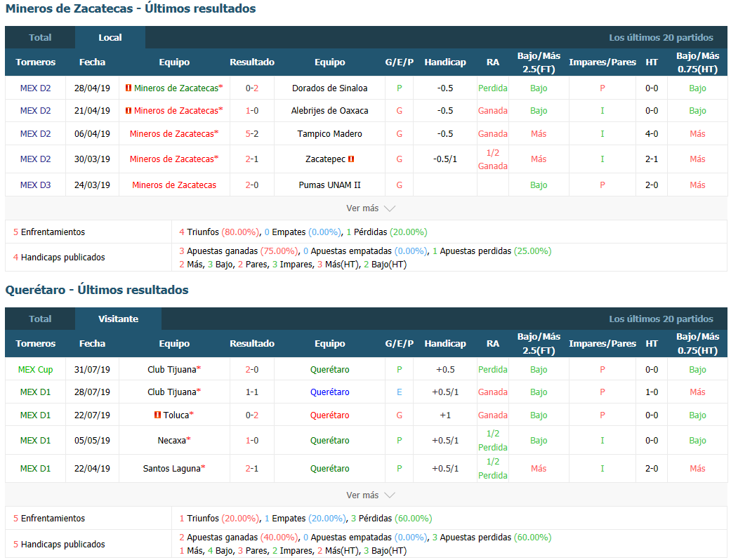Click the date 28/04/19
This screenshot has width=731, height=560.
coord(92,88)
